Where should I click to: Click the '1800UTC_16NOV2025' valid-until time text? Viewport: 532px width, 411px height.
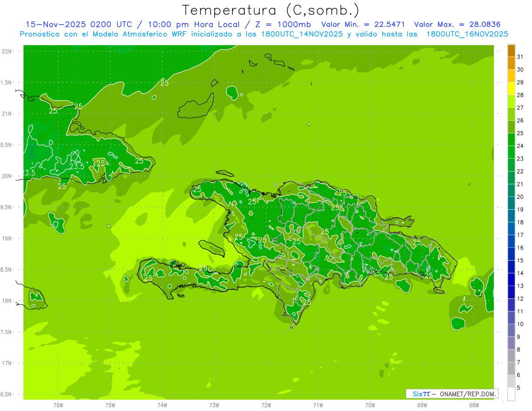[x=467, y=34]
